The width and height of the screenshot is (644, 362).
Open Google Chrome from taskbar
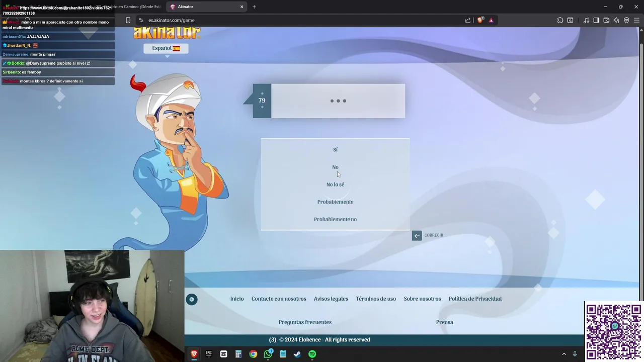click(253, 354)
